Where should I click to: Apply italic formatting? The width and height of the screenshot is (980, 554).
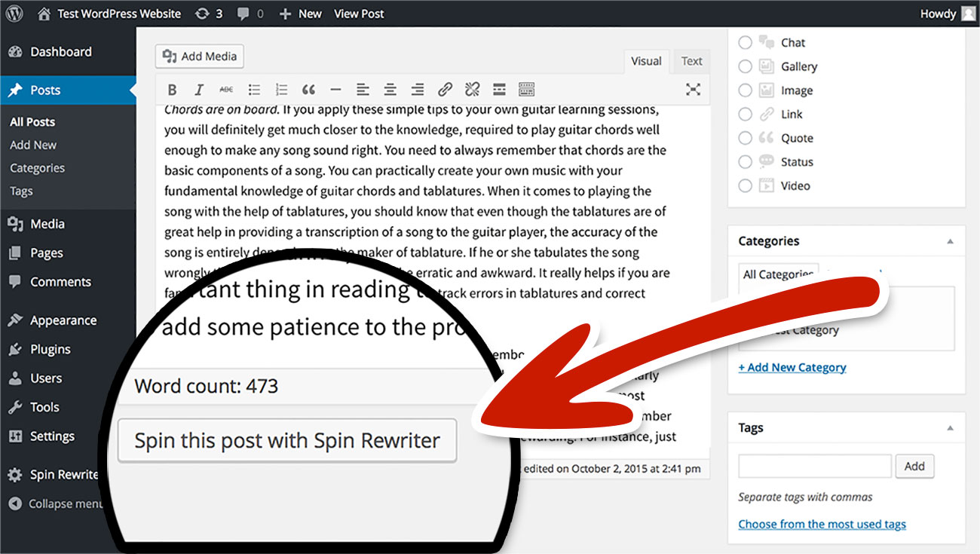point(199,89)
